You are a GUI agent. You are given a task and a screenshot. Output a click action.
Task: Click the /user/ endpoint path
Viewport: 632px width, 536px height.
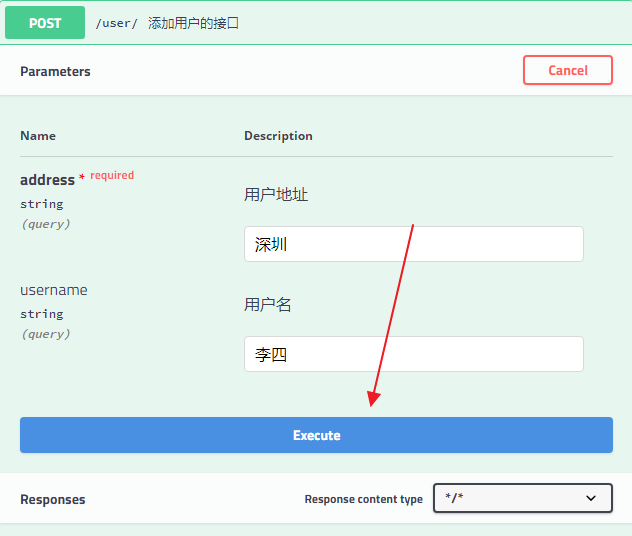coord(116,23)
